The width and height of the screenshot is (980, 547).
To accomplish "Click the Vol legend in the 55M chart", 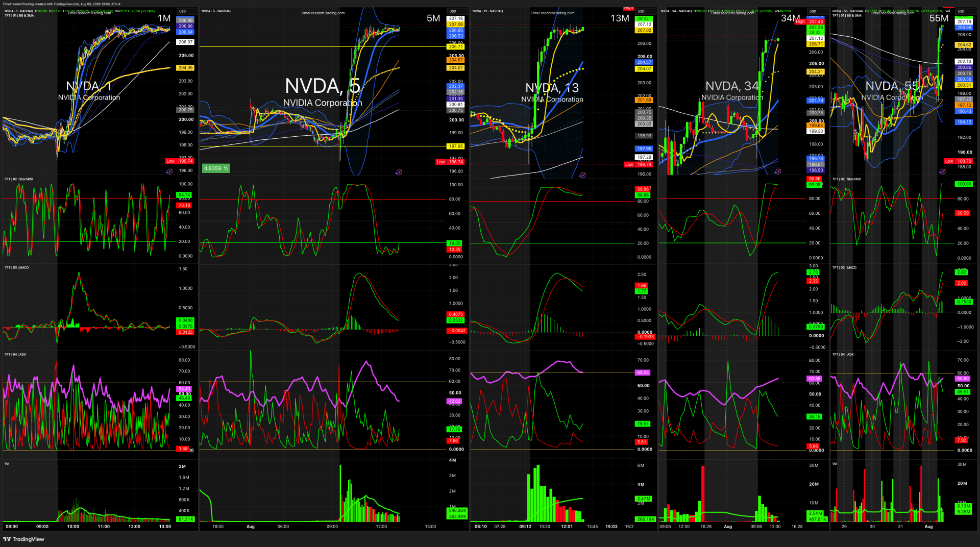I will pyautogui.click(x=835, y=463).
